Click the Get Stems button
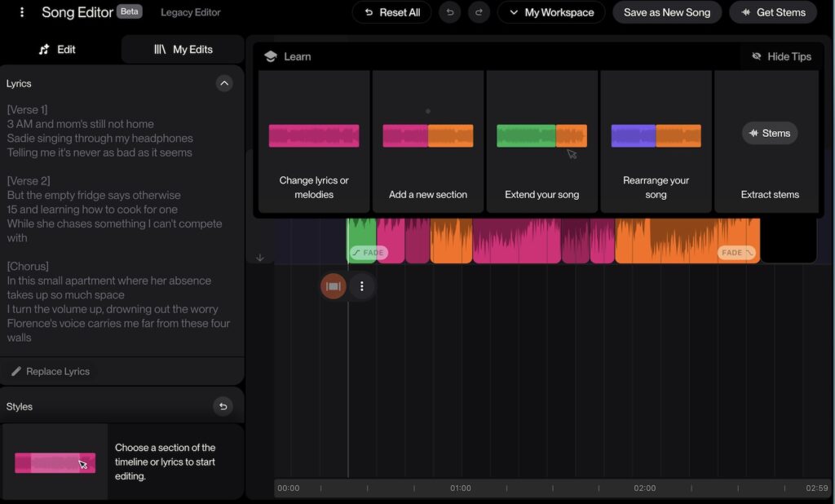 pos(772,12)
